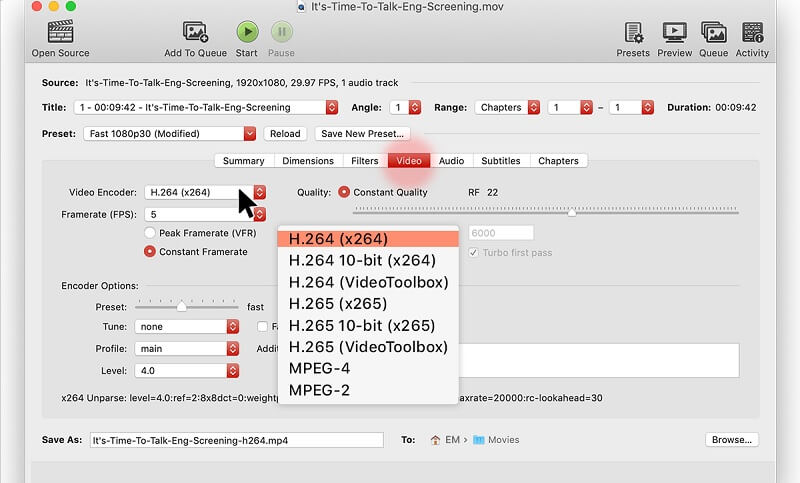Click the Add To Queue icon
This screenshot has width=800, height=483.
(195, 32)
